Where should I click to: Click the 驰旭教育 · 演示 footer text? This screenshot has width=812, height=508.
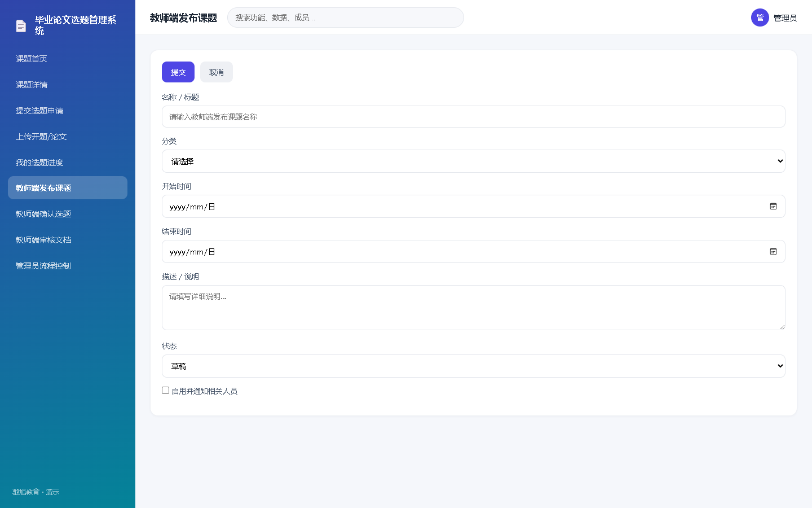tap(36, 492)
